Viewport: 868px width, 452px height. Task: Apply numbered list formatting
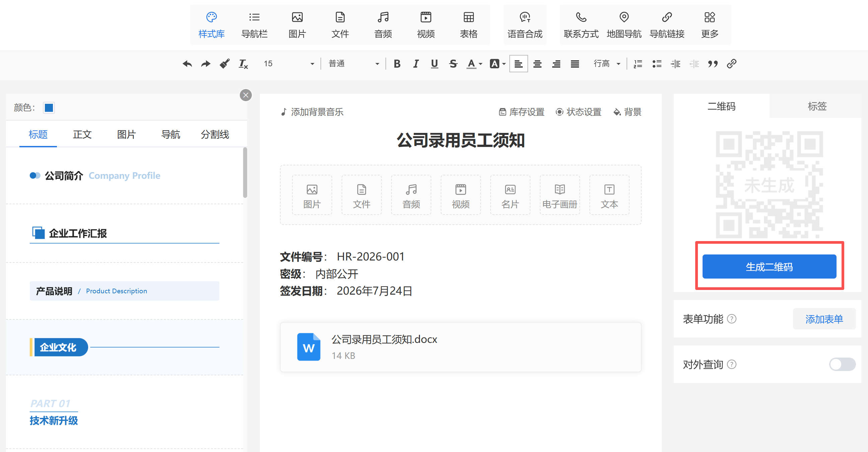[x=638, y=64]
